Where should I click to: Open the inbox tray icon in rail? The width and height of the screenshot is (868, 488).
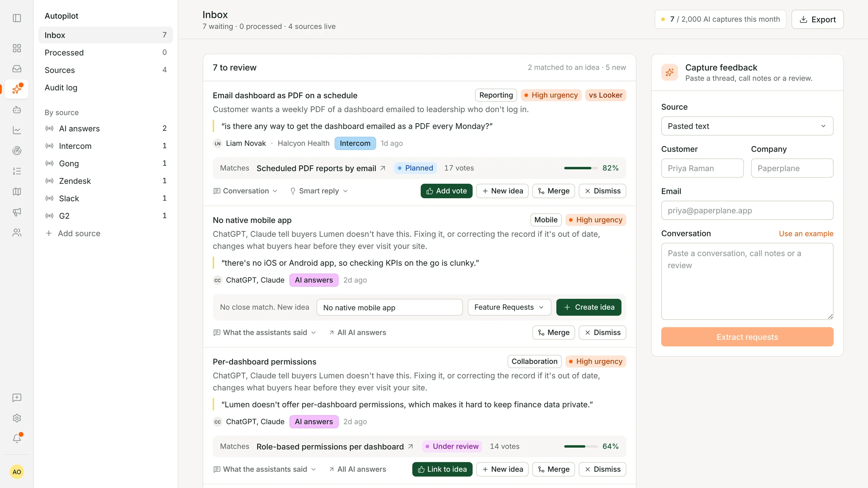click(x=17, y=69)
